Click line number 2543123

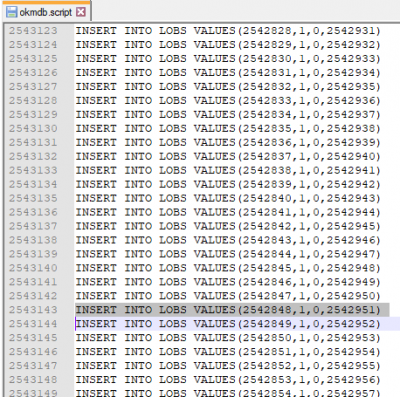[33, 31]
